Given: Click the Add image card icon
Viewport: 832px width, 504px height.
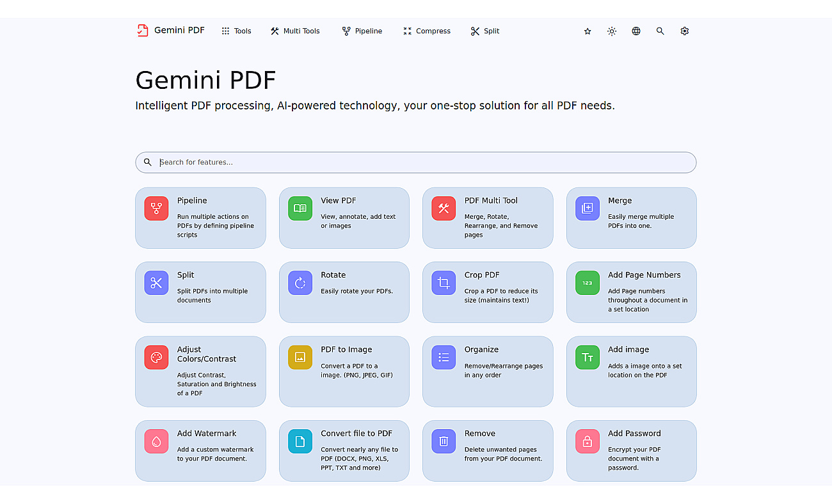Looking at the screenshot, I should (588, 358).
